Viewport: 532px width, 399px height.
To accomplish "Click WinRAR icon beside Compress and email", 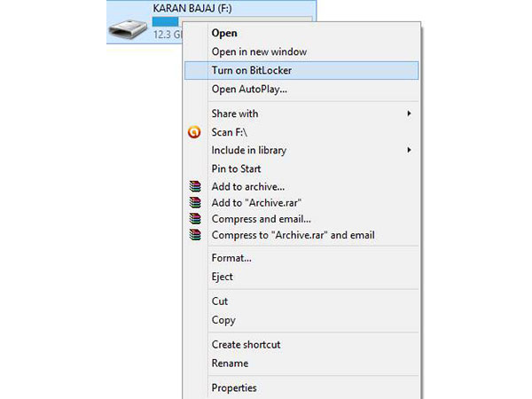I will pyautogui.click(x=195, y=219).
